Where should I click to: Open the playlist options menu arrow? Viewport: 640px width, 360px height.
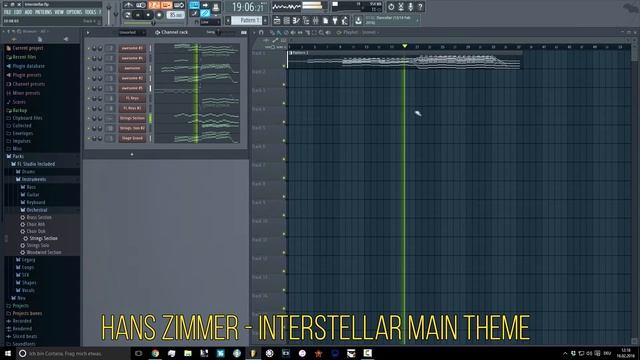(x=254, y=32)
